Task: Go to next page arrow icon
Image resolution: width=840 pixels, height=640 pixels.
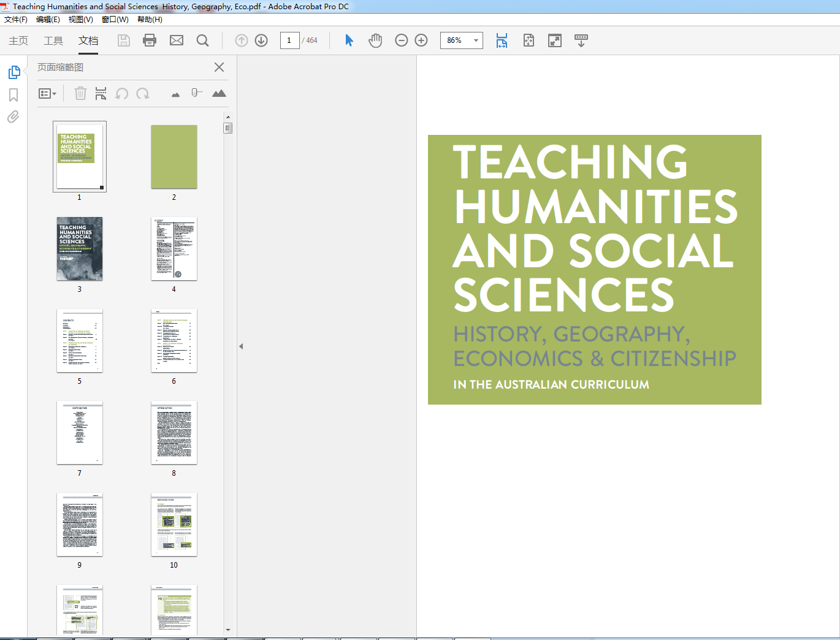Action: point(261,40)
